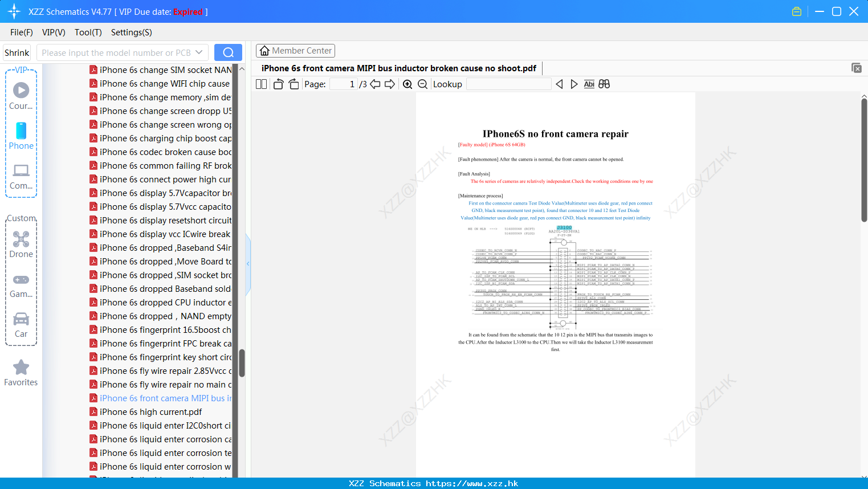The height and width of the screenshot is (489, 868).
Task: Click the Lookup text field
Action: 508,84
